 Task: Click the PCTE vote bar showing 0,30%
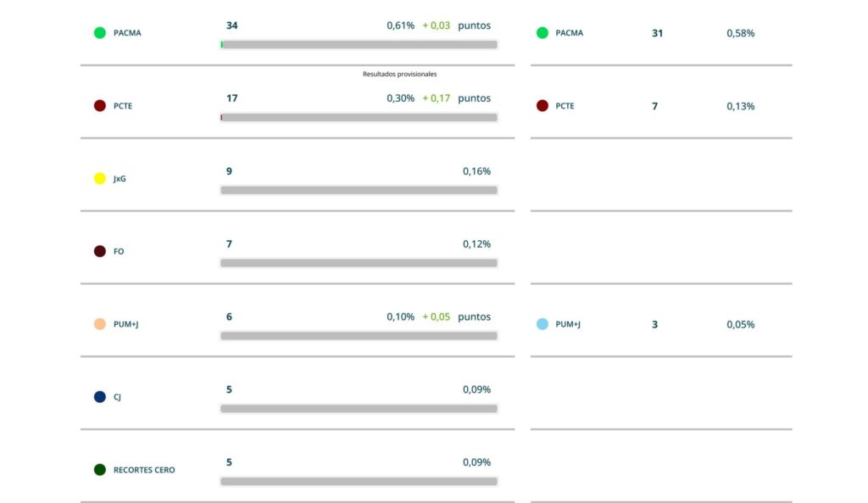tap(359, 117)
